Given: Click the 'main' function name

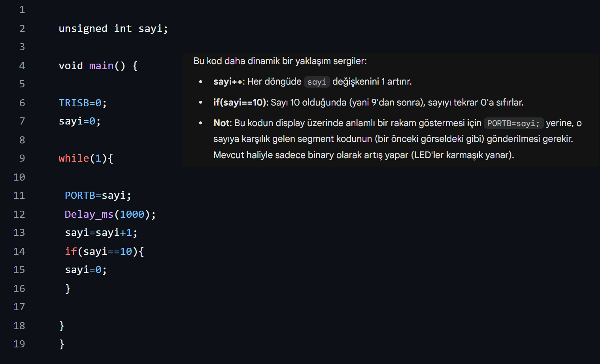Looking at the screenshot, I should tap(101, 66).
